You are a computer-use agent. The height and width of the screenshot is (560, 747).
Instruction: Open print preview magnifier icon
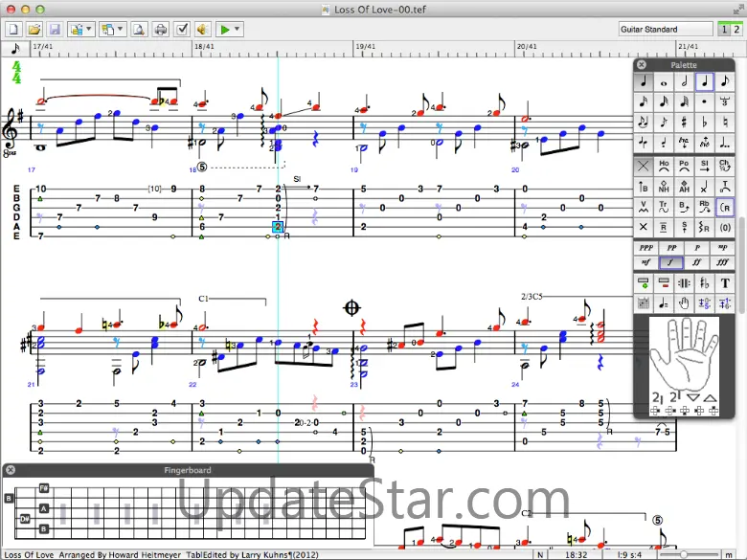click(139, 30)
